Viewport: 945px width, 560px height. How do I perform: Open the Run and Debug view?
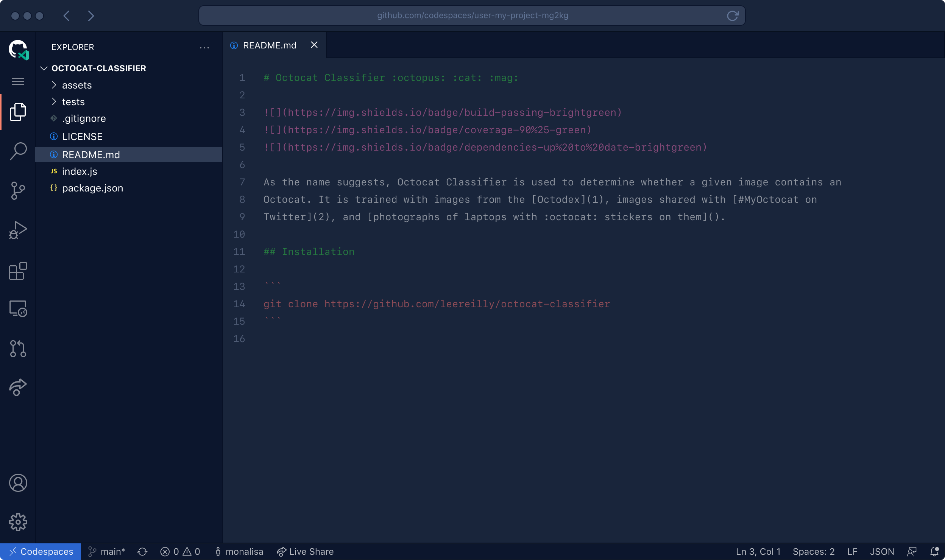(x=18, y=230)
